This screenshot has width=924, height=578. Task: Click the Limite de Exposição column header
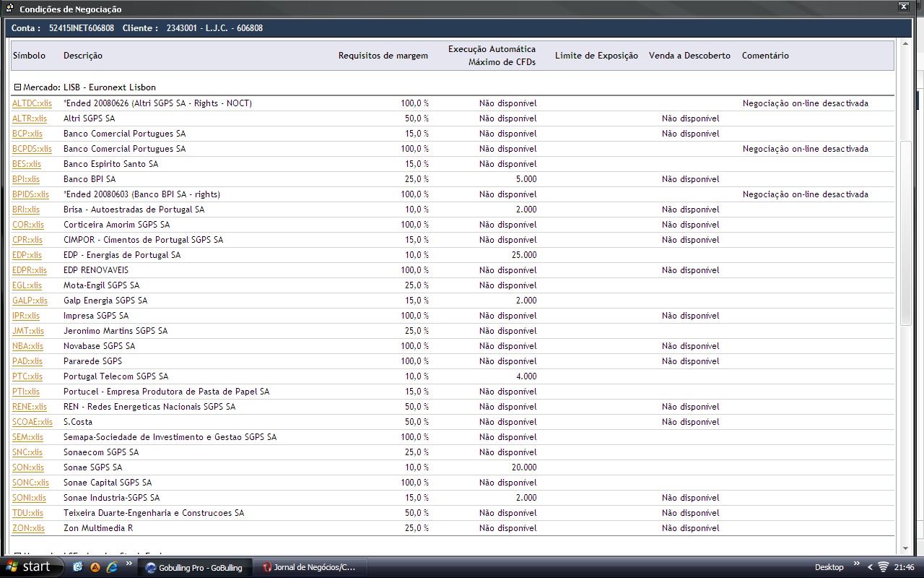click(x=596, y=56)
